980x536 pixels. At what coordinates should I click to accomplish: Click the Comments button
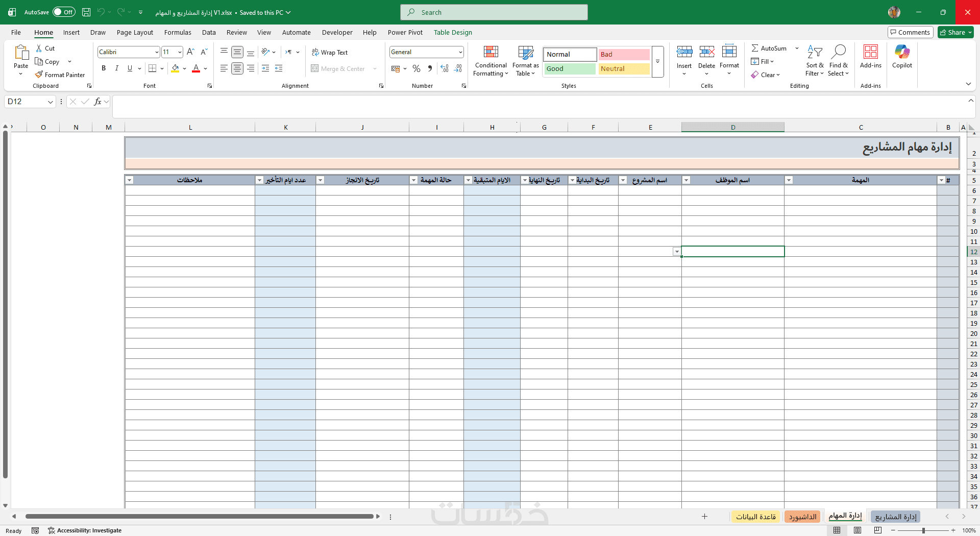pyautogui.click(x=911, y=32)
